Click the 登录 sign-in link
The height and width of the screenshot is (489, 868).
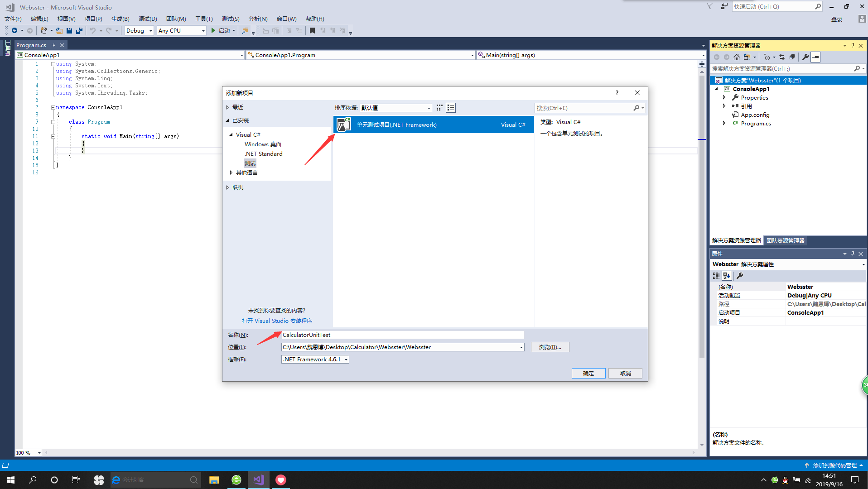tap(836, 19)
